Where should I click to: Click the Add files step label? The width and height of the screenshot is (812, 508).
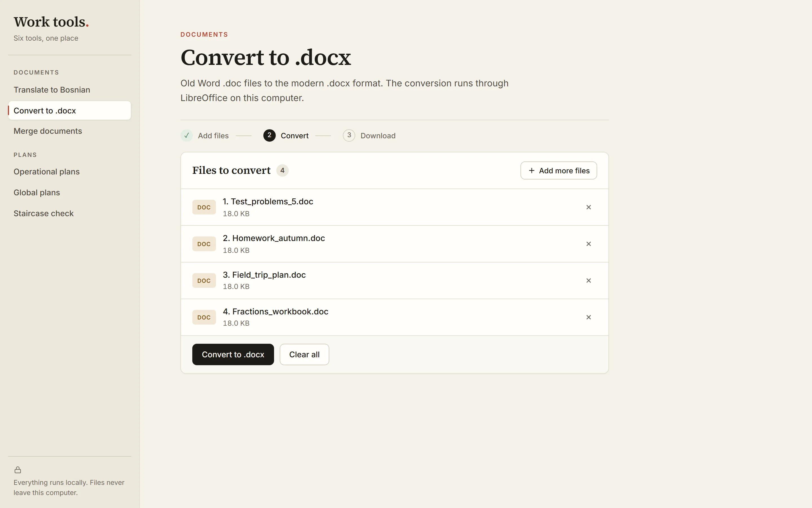point(213,136)
